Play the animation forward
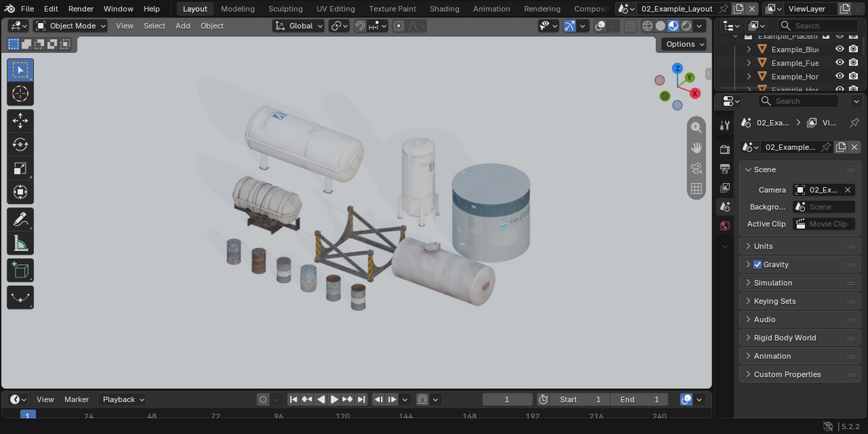This screenshot has width=868, height=434. (x=334, y=399)
